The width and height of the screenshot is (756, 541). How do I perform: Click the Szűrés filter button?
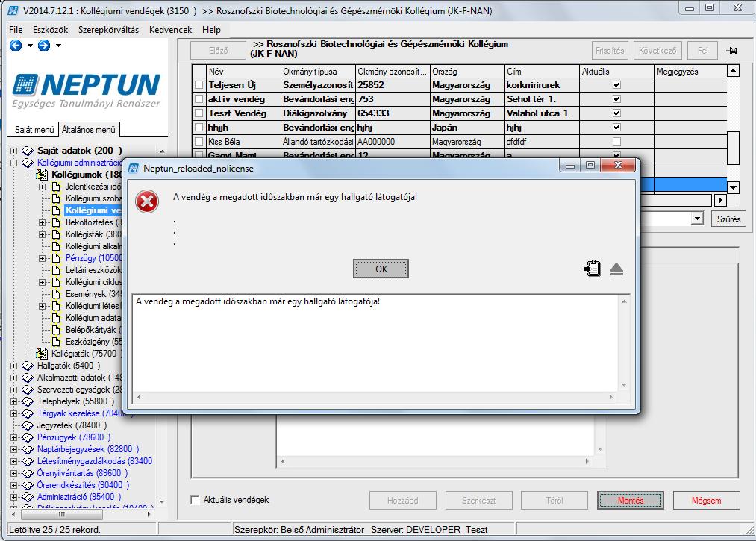[x=728, y=219]
